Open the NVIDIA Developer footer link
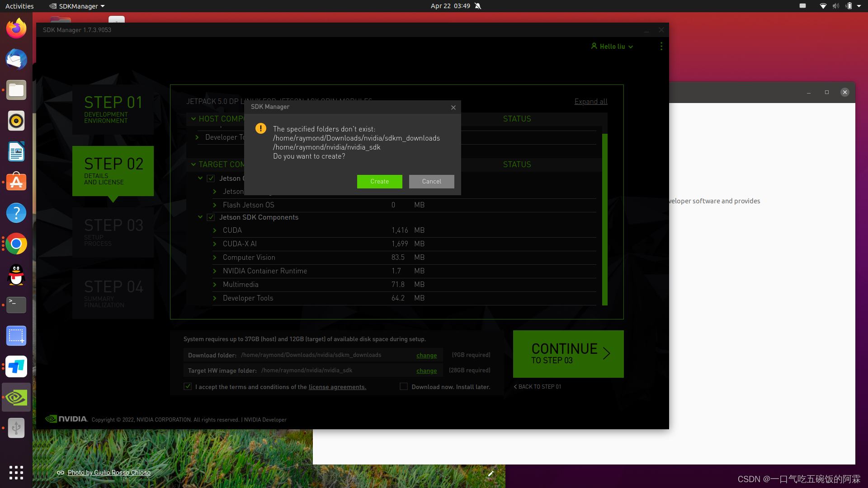The image size is (868, 488). click(x=265, y=420)
